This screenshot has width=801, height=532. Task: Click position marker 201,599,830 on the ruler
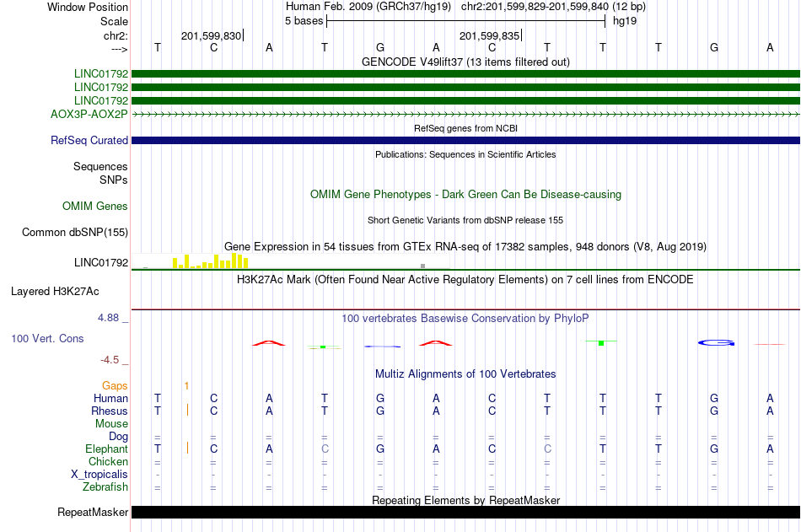211,35
